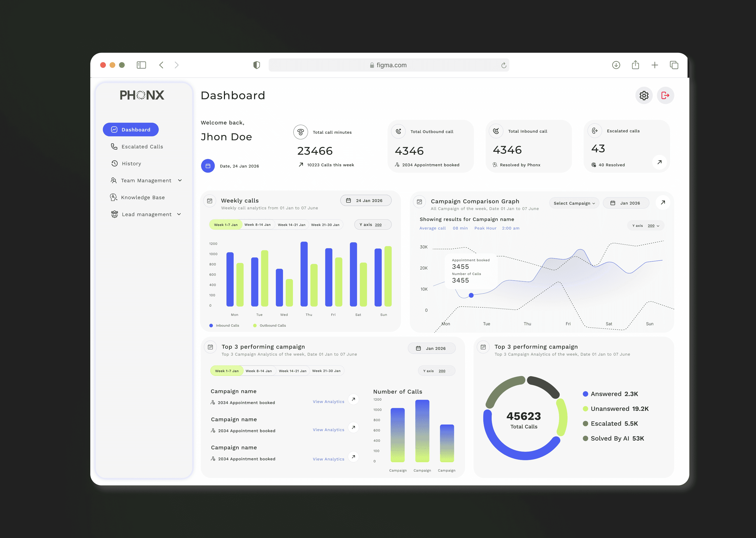Screen dimensions: 756x538
Task: Expand Lead management submenu chevron
Action: point(179,214)
